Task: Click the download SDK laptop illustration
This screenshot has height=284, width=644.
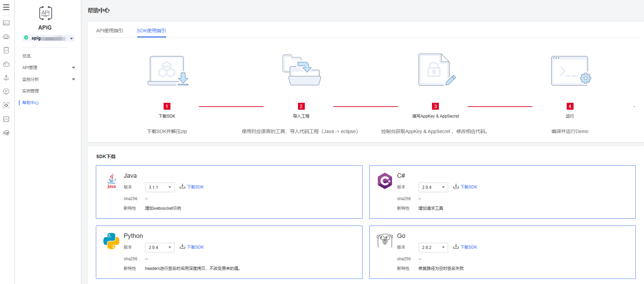Action: coord(168,70)
